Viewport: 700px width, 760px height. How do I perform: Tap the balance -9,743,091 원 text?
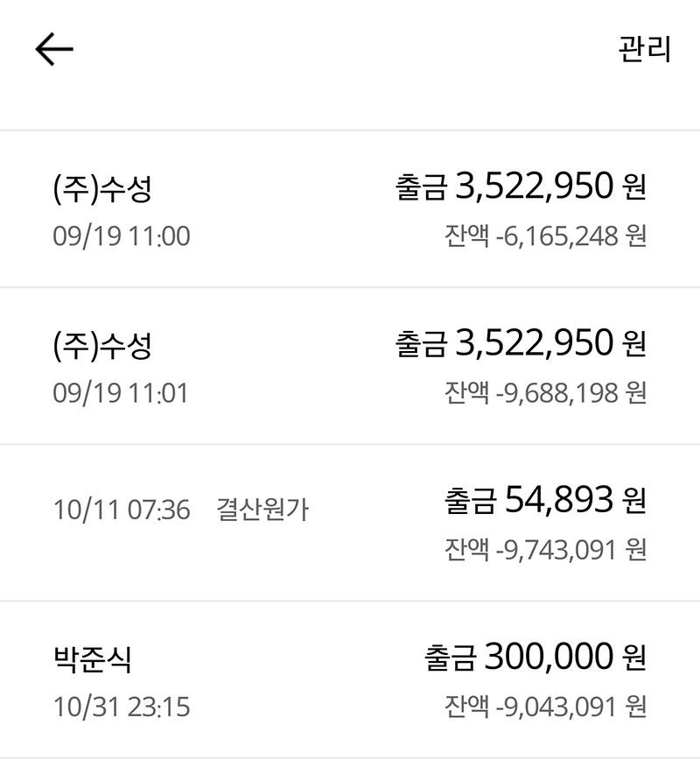545,550
